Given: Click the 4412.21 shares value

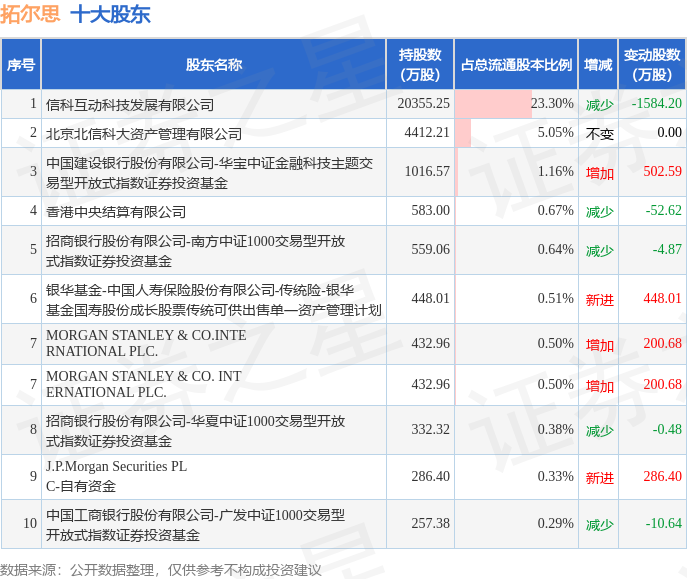Looking at the screenshot, I should pos(427,132).
